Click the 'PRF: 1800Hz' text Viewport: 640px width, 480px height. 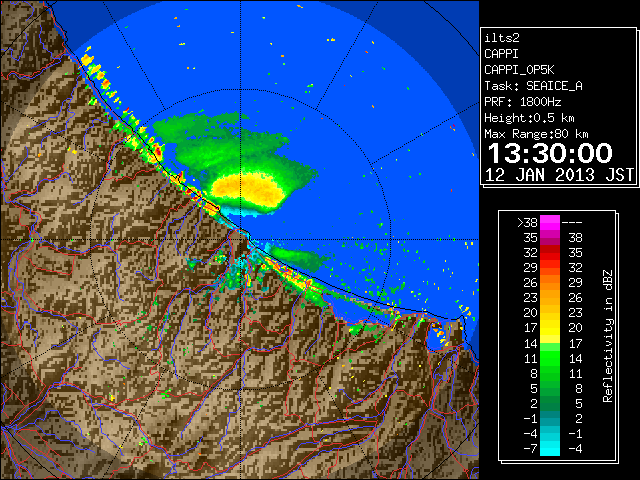522,102
